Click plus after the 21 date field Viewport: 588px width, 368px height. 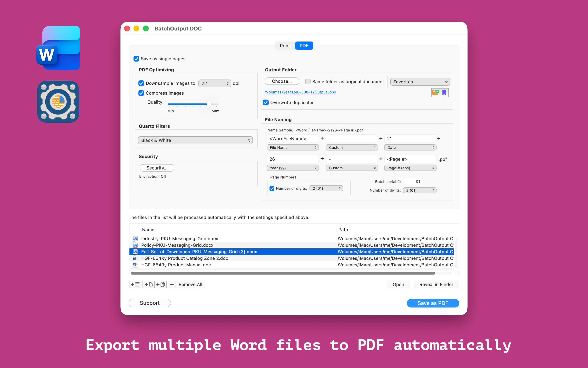439,138
